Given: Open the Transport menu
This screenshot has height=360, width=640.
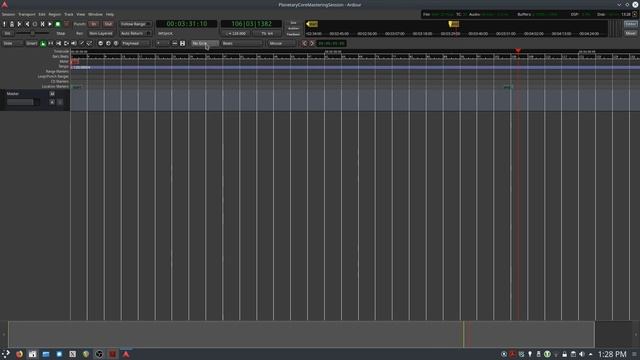Looking at the screenshot, I should click(x=27, y=14).
